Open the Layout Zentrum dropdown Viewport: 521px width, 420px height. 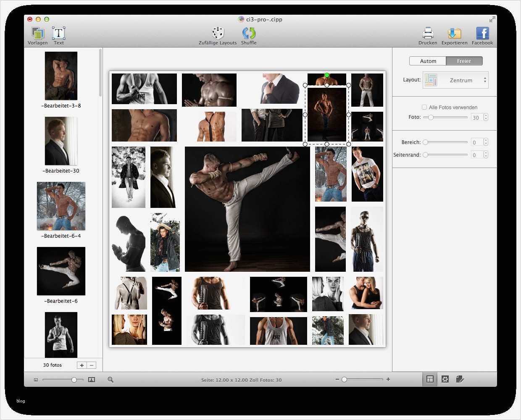click(455, 80)
